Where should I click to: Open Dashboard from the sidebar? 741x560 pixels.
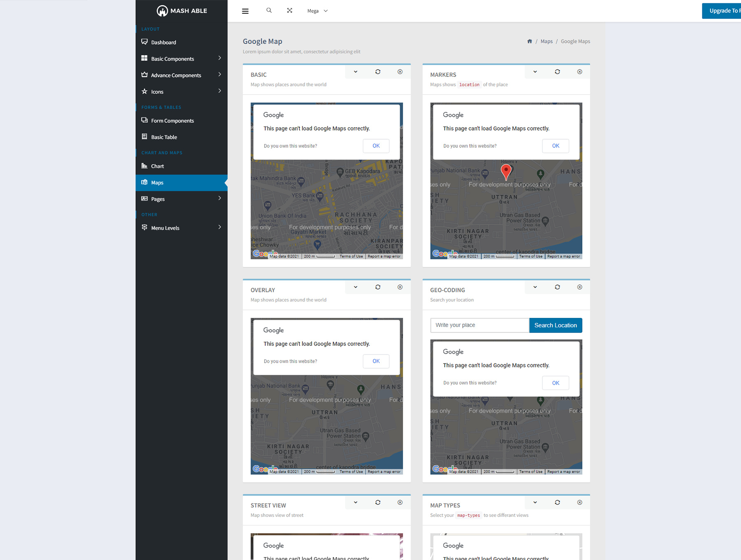(163, 42)
